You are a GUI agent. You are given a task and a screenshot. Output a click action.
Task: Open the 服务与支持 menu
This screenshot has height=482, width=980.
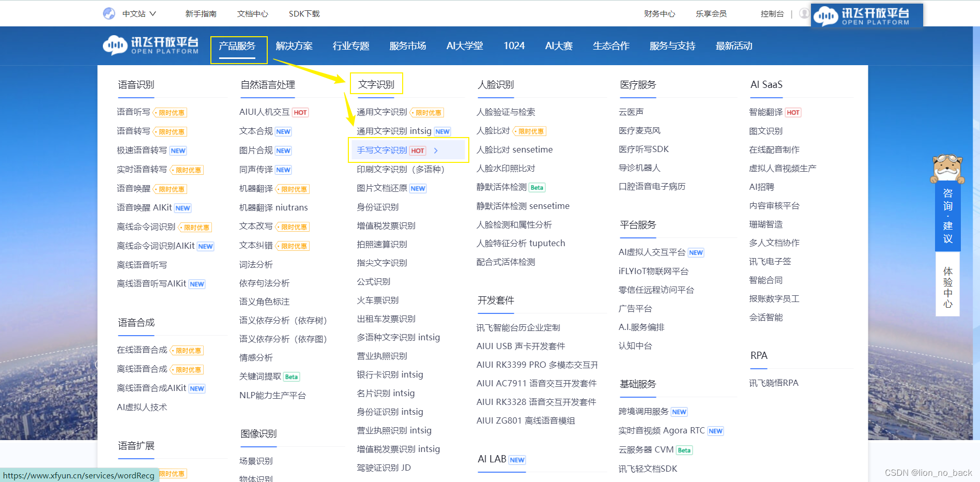(x=672, y=46)
